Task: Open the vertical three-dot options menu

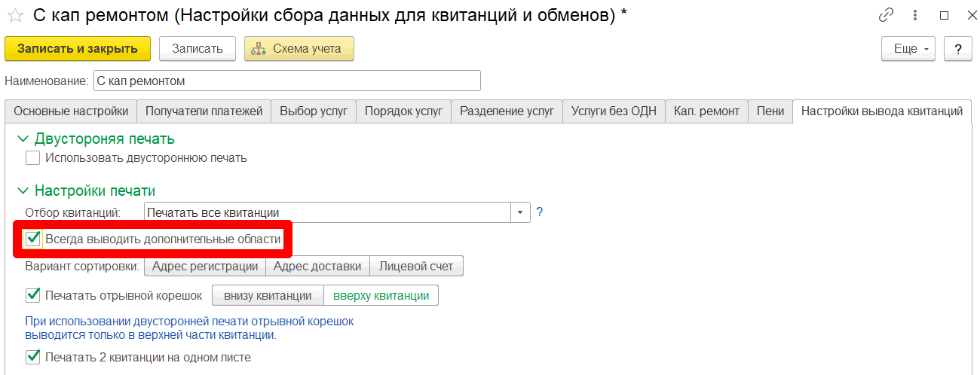Action: coord(916,16)
